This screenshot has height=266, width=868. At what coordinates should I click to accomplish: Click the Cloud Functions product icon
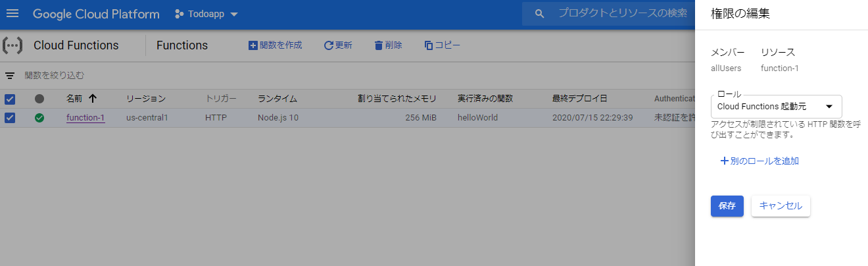tap(12, 45)
